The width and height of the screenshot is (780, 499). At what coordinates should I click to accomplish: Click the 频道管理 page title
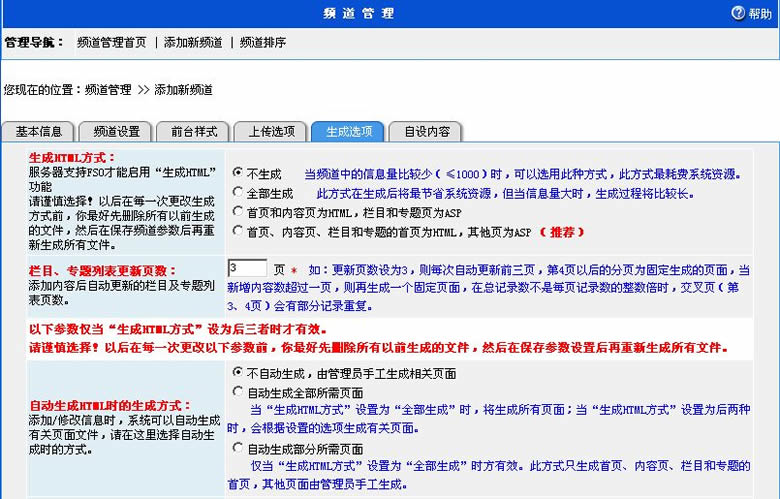(x=359, y=13)
